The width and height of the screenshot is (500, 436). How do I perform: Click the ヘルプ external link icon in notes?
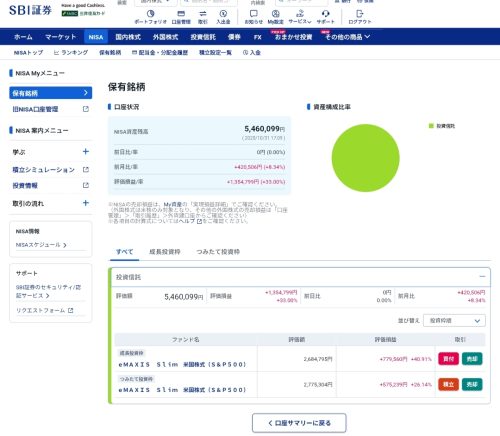[x=199, y=221]
